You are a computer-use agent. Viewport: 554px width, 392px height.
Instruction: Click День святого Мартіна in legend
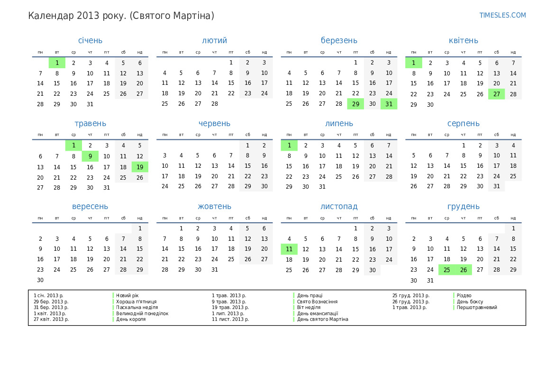[322, 319]
